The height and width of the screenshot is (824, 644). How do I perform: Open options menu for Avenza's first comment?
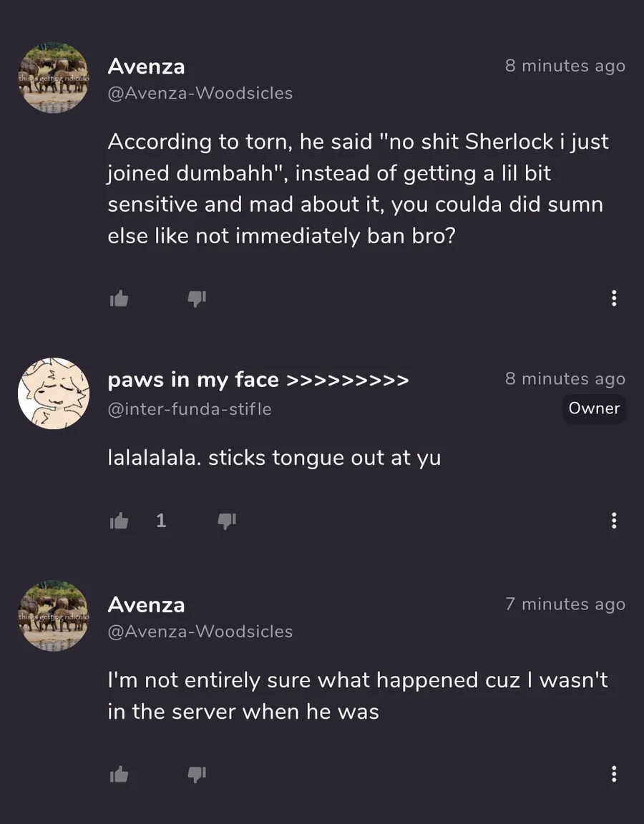tap(614, 299)
